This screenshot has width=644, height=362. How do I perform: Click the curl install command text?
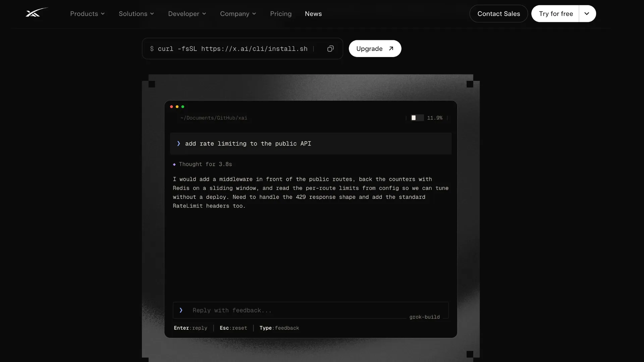[232, 49]
